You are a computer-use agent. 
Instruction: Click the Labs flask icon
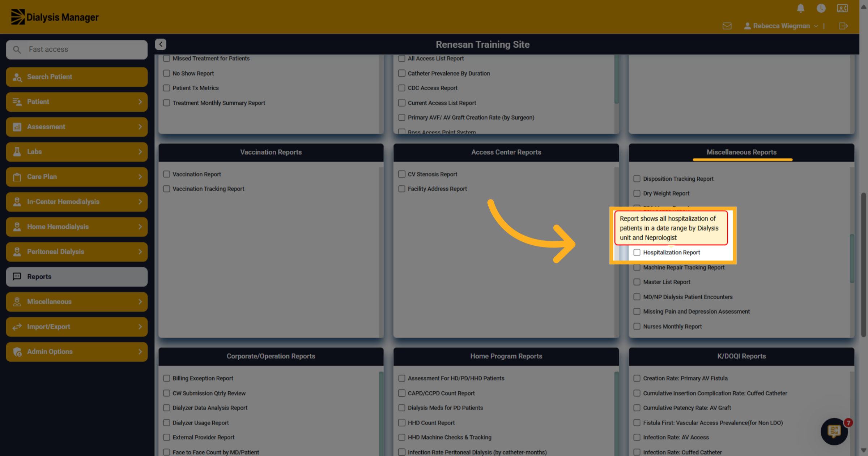(17, 152)
